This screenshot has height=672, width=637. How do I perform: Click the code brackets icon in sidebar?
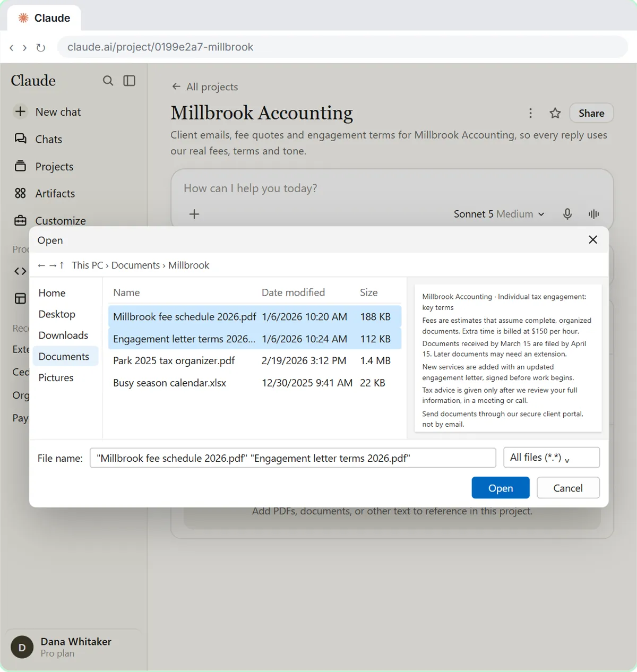(x=20, y=271)
